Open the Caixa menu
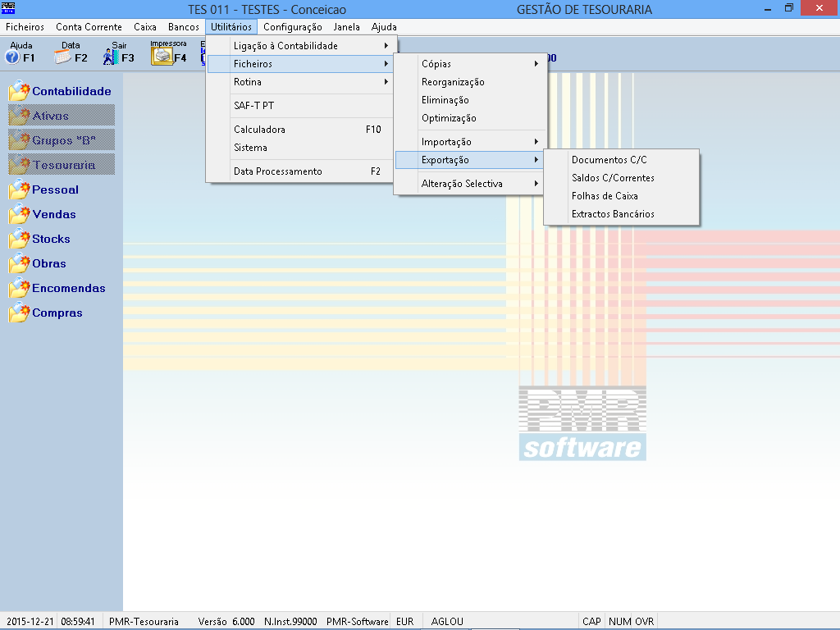Image resolution: width=840 pixels, height=630 pixels. pyautogui.click(x=145, y=27)
